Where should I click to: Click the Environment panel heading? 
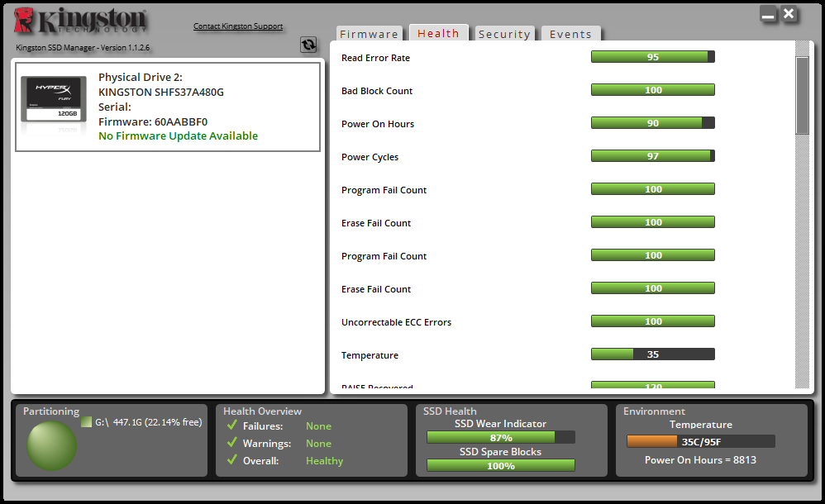pyautogui.click(x=655, y=411)
